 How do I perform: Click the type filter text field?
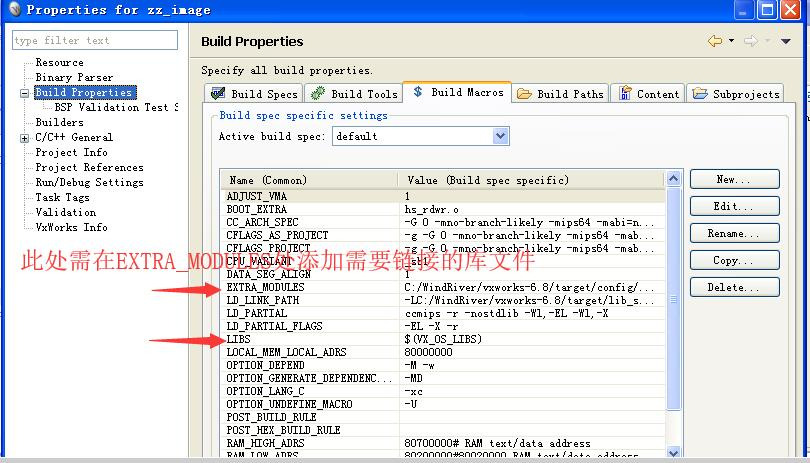click(x=95, y=41)
